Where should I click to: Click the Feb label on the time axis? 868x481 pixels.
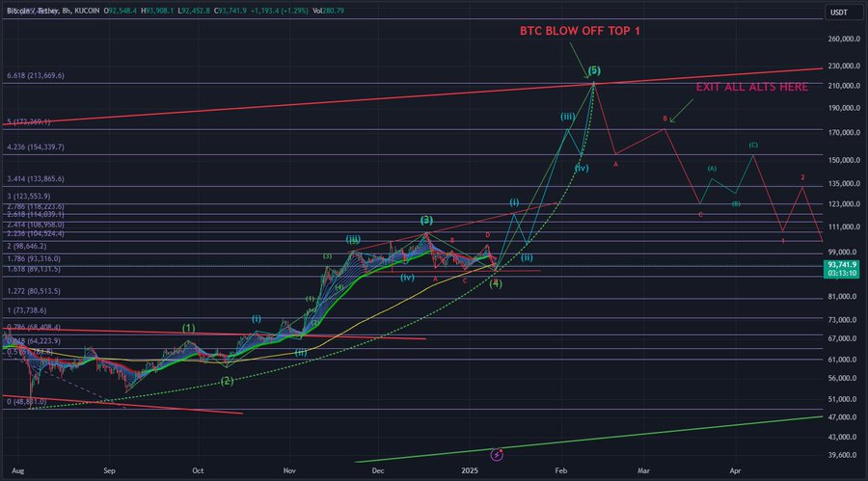click(560, 471)
